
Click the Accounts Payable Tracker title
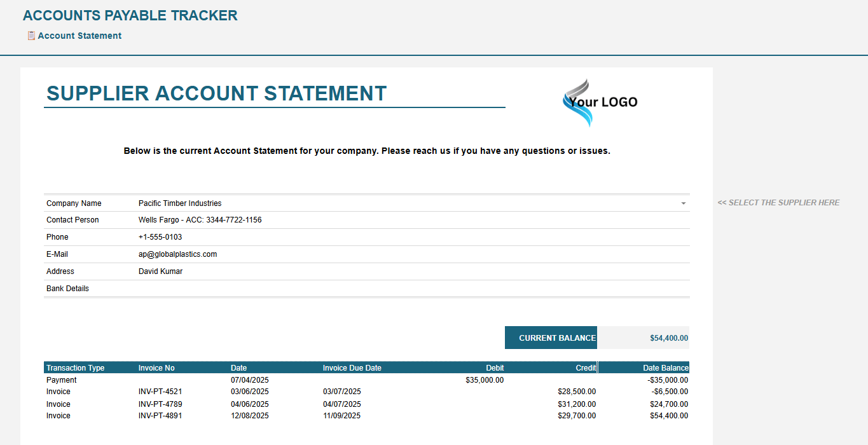pyautogui.click(x=130, y=16)
